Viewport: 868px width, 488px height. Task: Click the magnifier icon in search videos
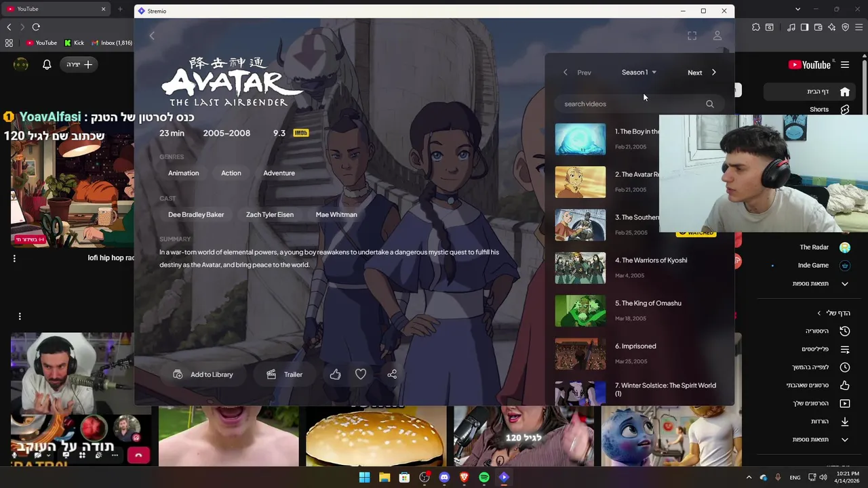pyautogui.click(x=709, y=104)
